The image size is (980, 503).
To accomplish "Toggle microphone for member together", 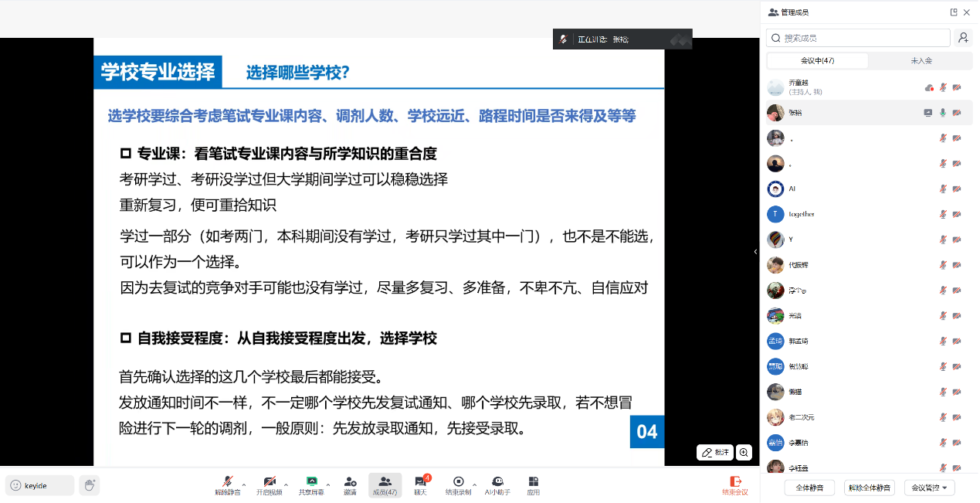I will click(x=942, y=214).
